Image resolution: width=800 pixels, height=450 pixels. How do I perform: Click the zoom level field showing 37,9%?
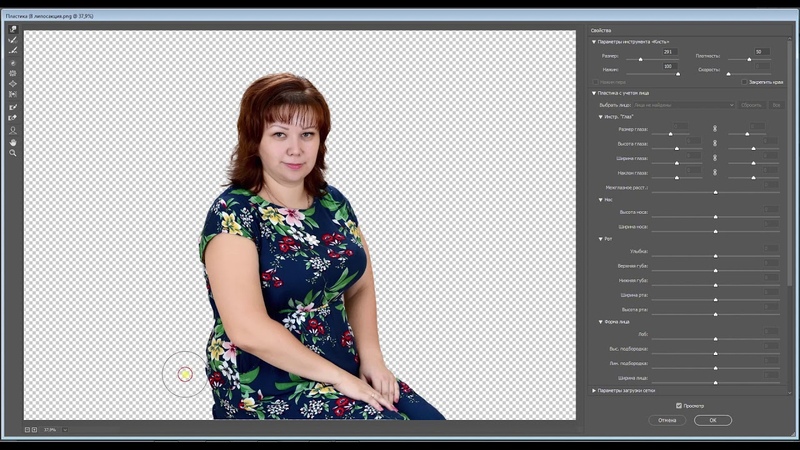pyautogui.click(x=51, y=430)
